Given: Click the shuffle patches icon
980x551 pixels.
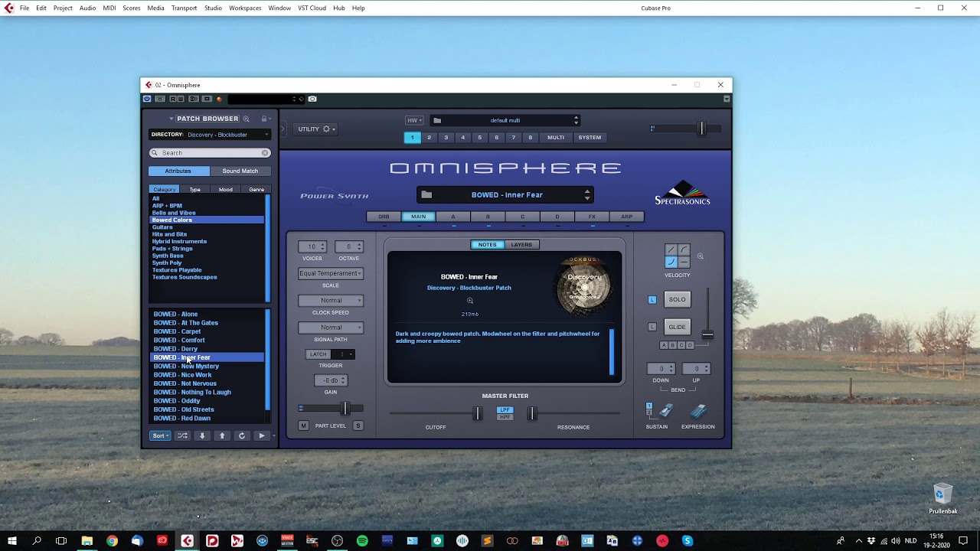Looking at the screenshot, I should tap(182, 436).
